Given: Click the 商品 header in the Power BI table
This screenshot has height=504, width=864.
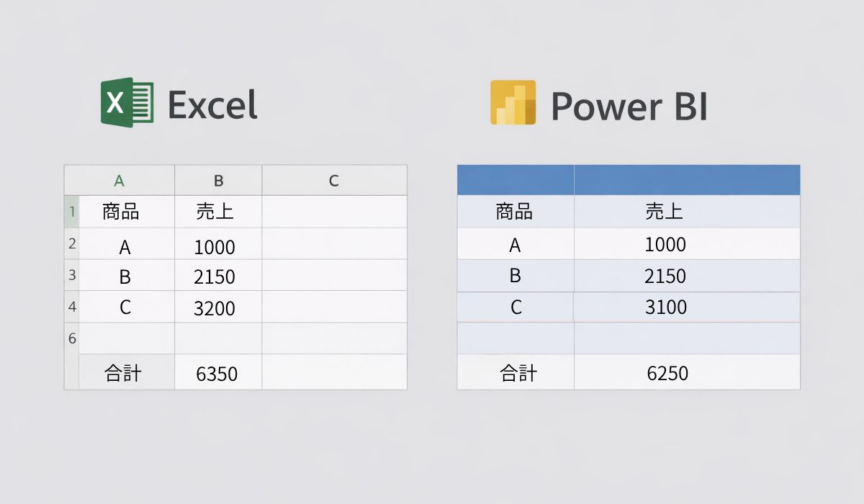Looking at the screenshot, I should (516, 211).
